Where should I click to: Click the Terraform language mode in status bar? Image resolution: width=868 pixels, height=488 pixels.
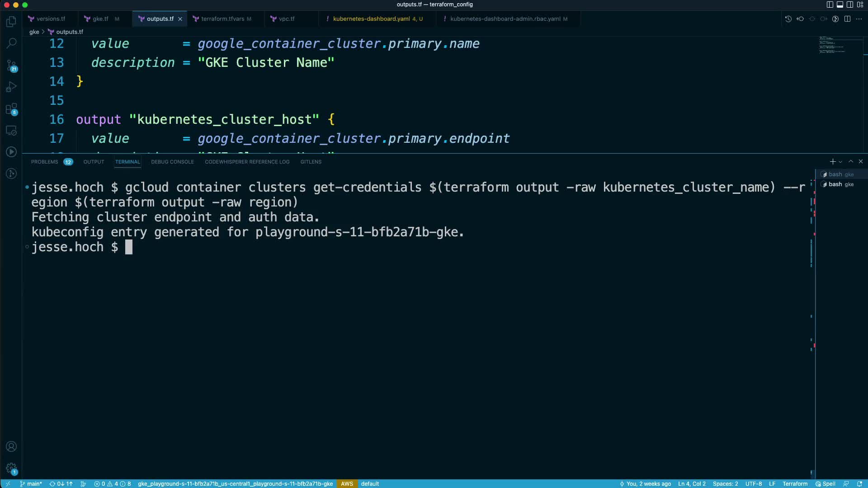point(795,483)
